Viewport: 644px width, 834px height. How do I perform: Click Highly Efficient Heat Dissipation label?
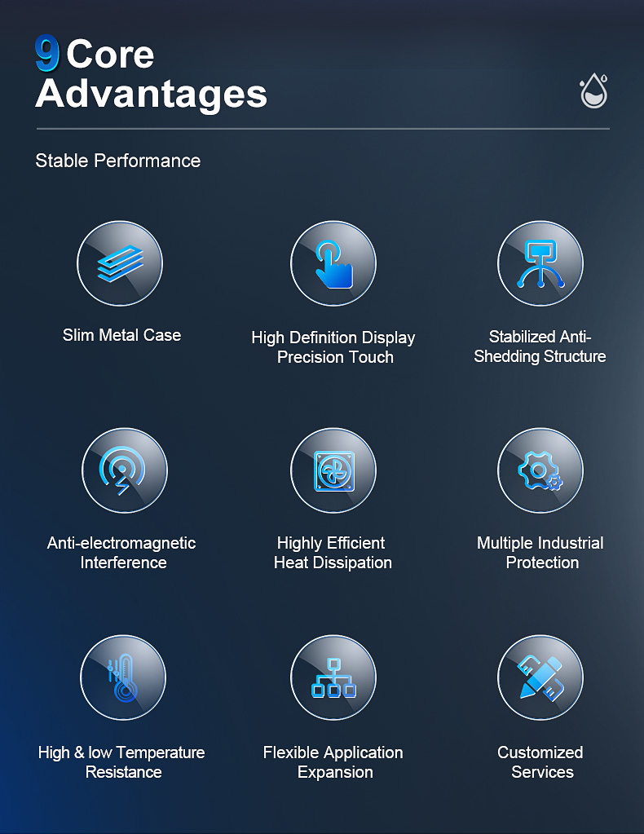coord(333,553)
